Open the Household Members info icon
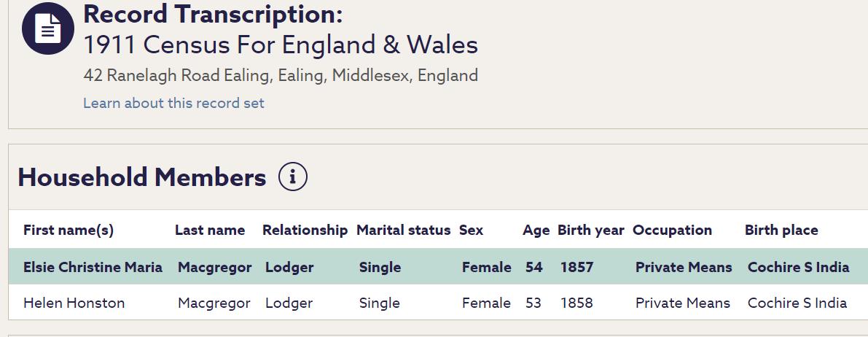 coord(293,177)
